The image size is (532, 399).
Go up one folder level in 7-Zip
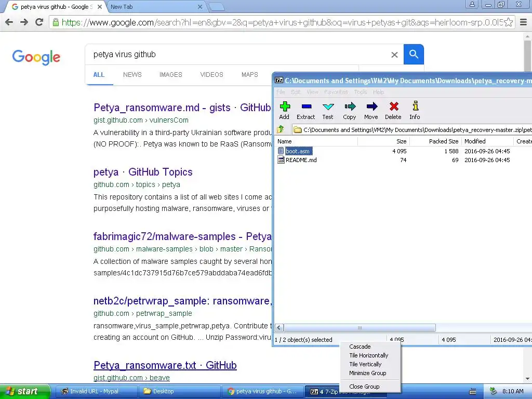tap(280, 129)
